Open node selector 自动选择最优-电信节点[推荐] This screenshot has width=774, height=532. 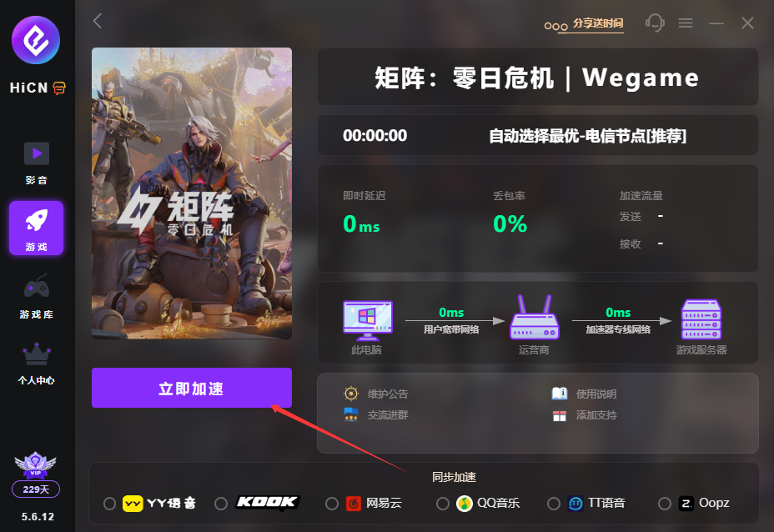[x=587, y=136]
